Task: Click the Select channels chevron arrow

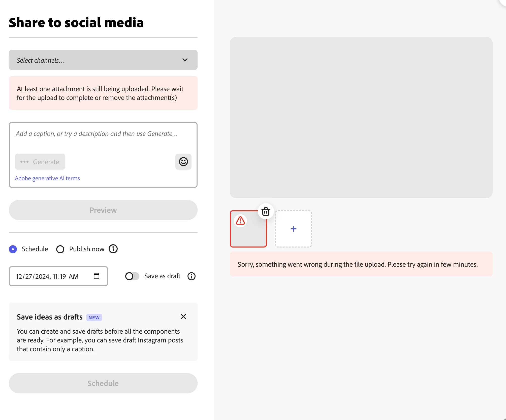Action: point(185,60)
